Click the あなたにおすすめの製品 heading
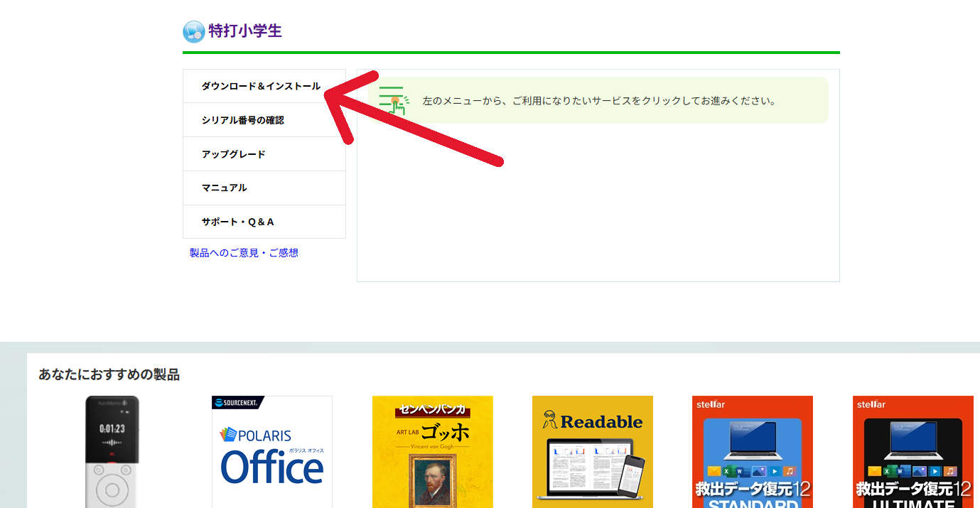980x508 pixels. point(109,374)
